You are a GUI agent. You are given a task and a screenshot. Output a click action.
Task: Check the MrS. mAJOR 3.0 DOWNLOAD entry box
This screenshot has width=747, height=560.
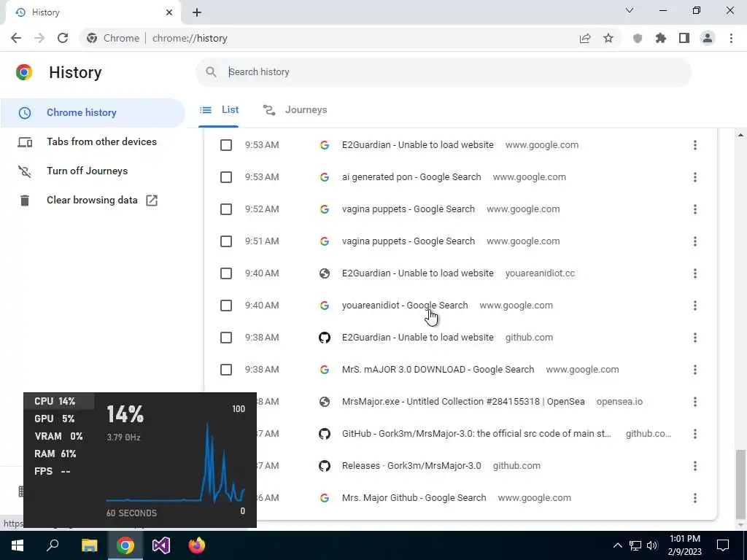point(226,370)
